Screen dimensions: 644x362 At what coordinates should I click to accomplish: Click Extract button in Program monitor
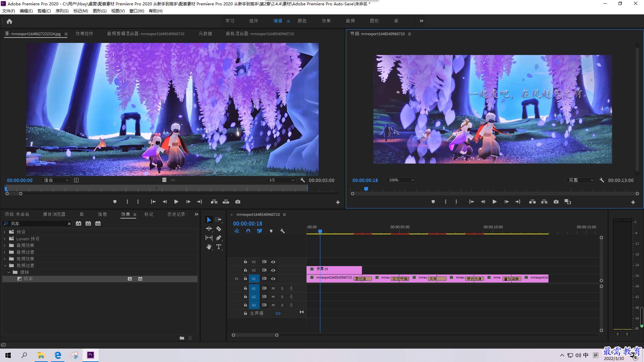tap(544, 202)
